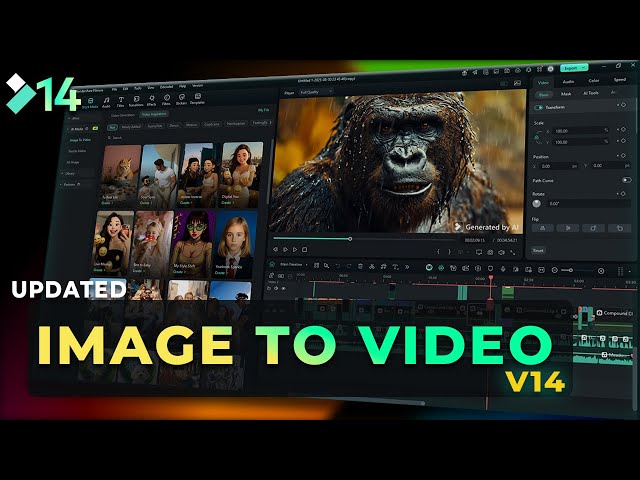The image size is (640, 480).
Task: Switch to the Audio properties tab
Action: tap(568, 82)
